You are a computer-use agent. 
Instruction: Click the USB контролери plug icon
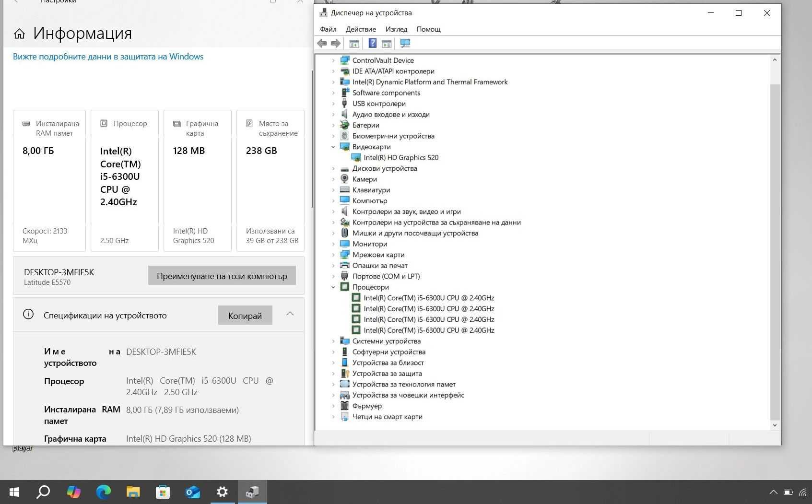point(344,103)
